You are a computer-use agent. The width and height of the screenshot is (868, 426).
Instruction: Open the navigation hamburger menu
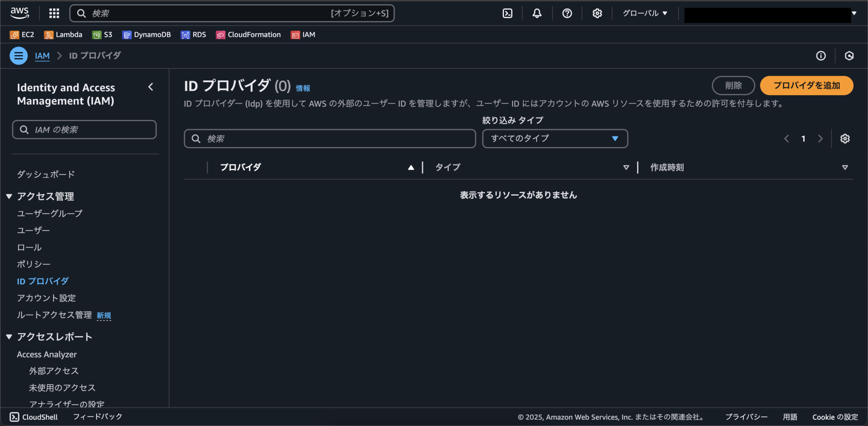tap(18, 55)
